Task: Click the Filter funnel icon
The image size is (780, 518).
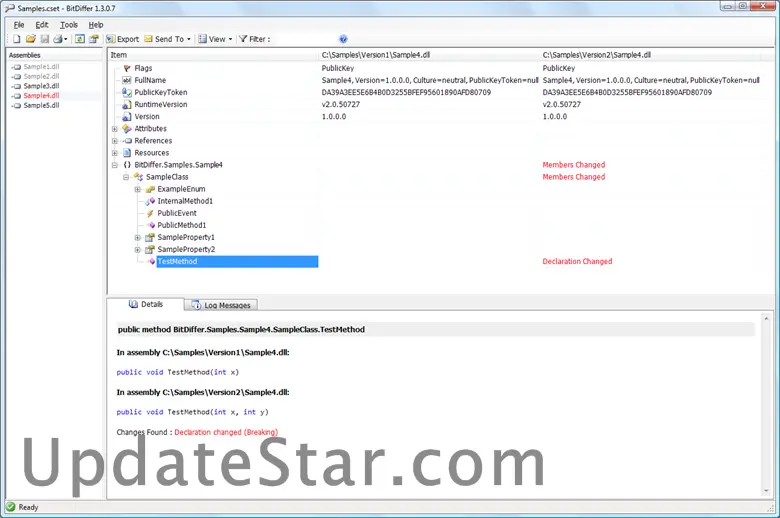Action: click(x=243, y=39)
